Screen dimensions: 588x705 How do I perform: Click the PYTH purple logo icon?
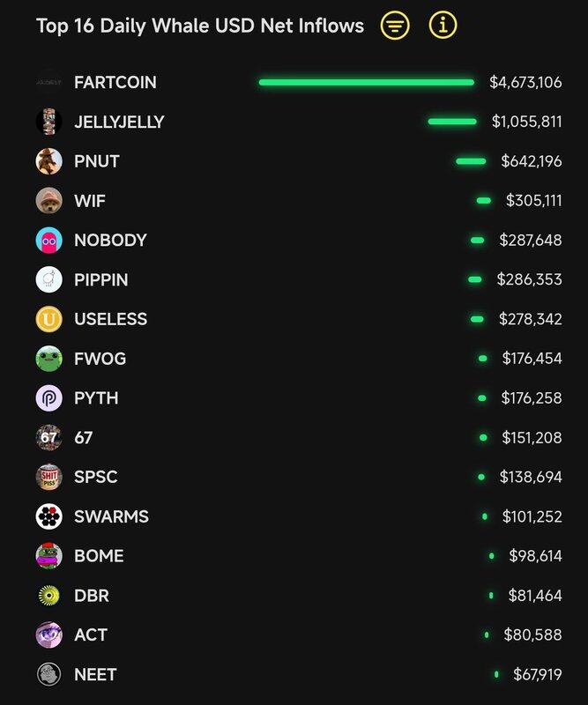48,398
